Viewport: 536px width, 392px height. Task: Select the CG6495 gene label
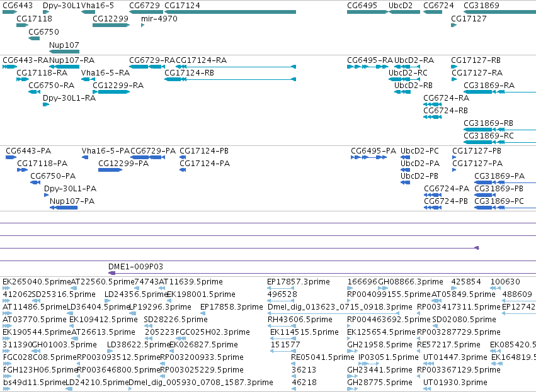362,6
